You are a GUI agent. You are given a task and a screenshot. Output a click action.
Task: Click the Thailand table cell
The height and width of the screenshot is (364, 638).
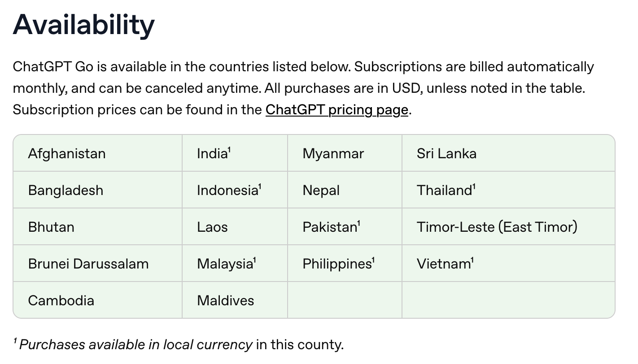pos(445,191)
